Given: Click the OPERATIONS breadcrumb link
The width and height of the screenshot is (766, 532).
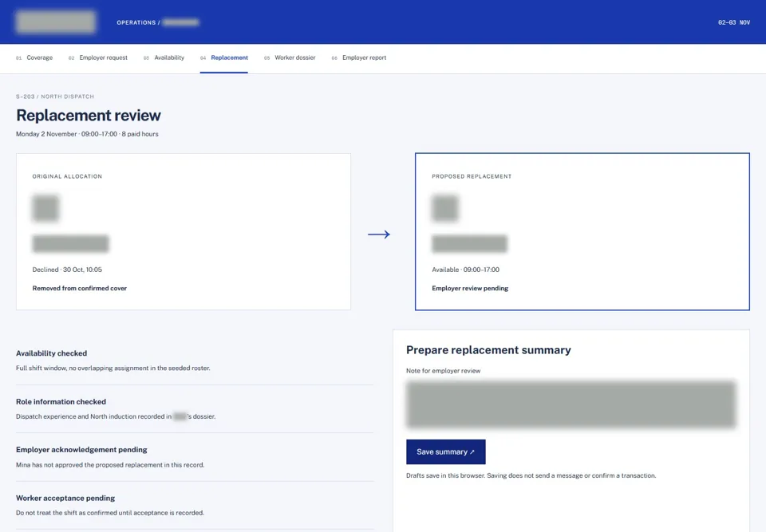Looking at the screenshot, I should click(136, 22).
